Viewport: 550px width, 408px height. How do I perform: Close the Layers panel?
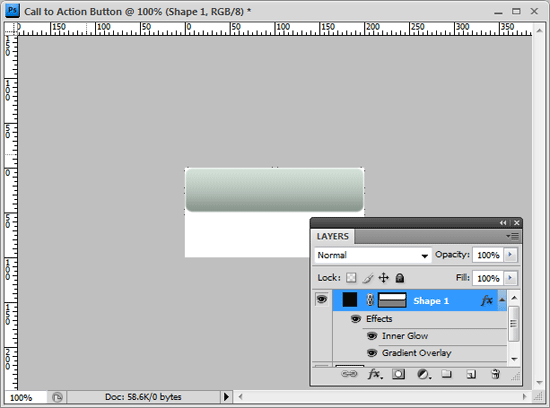tap(516, 223)
